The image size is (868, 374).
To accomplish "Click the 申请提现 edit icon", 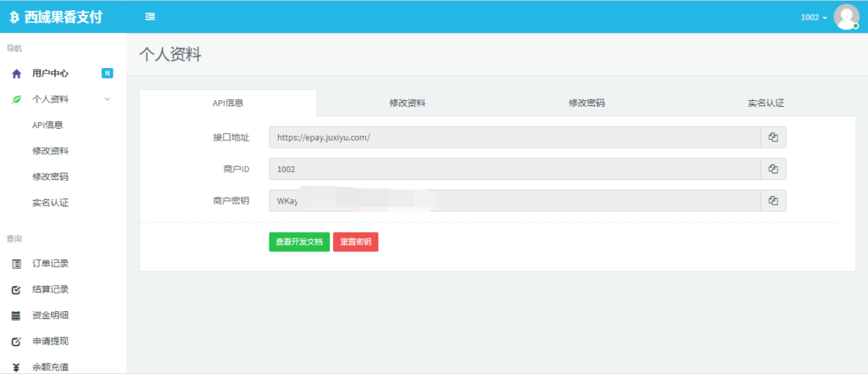I will point(16,342).
